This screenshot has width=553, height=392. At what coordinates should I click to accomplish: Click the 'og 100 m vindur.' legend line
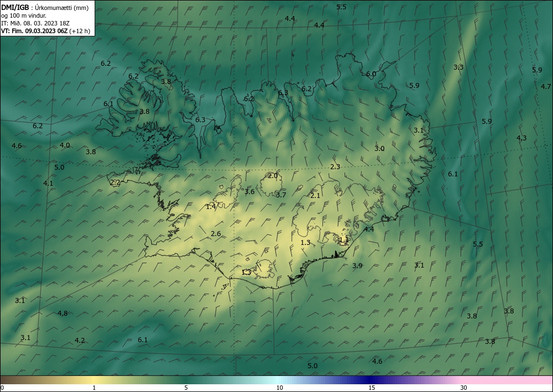(x=24, y=15)
